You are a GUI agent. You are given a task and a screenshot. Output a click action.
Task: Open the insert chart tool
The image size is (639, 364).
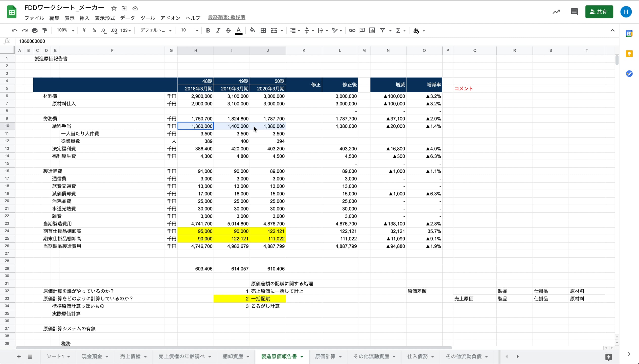point(372,30)
